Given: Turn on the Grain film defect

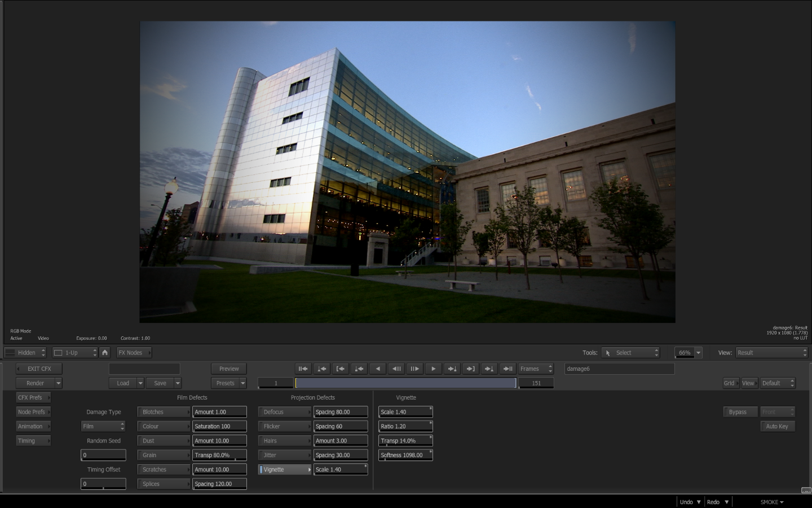Looking at the screenshot, I should tap(164, 456).
